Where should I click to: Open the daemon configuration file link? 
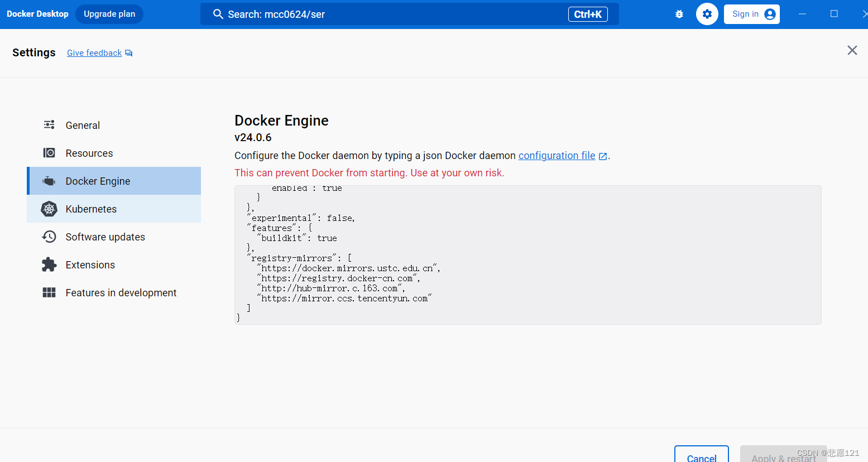(x=557, y=155)
